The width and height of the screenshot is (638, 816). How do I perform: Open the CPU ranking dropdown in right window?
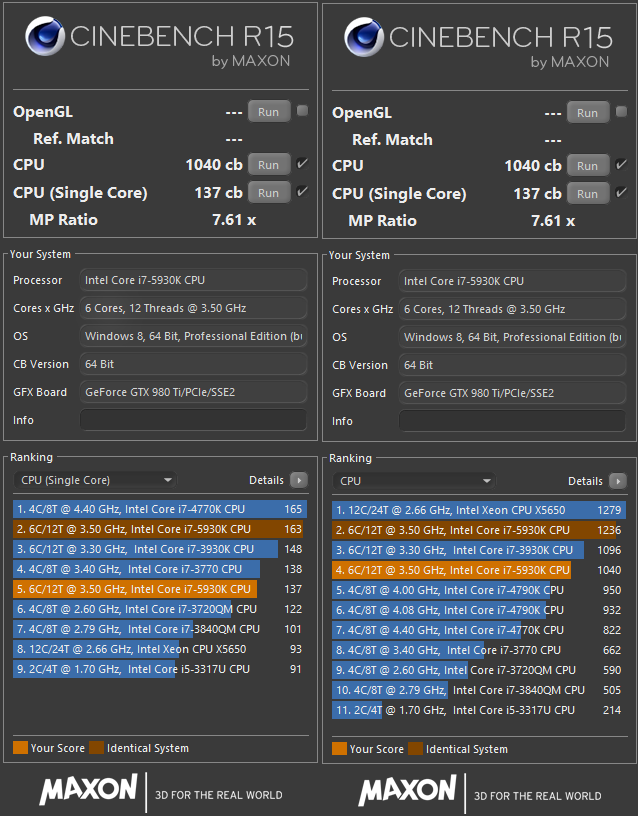(x=414, y=481)
